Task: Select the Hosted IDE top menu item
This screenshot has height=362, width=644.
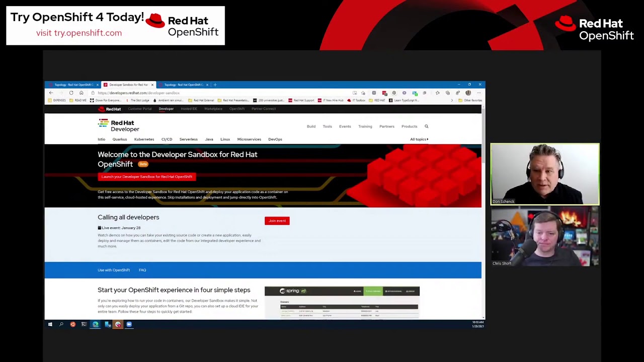Action: (189, 109)
